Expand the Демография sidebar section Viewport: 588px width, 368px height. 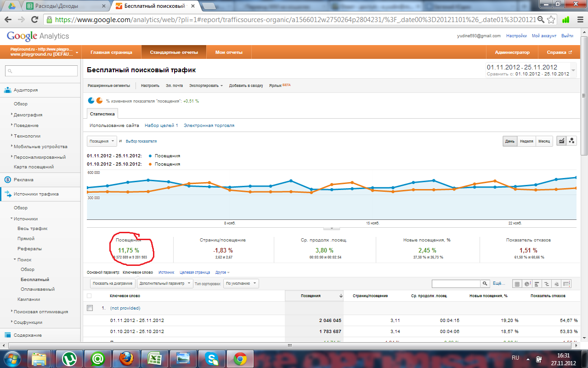point(28,115)
